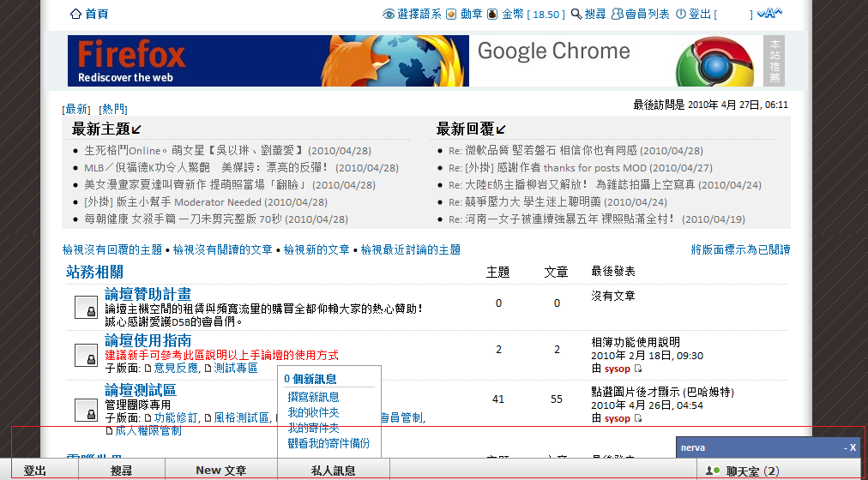Select 撰寫新訊息 in popup menu
This screenshot has width=868, height=480.
(x=313, y=397)
